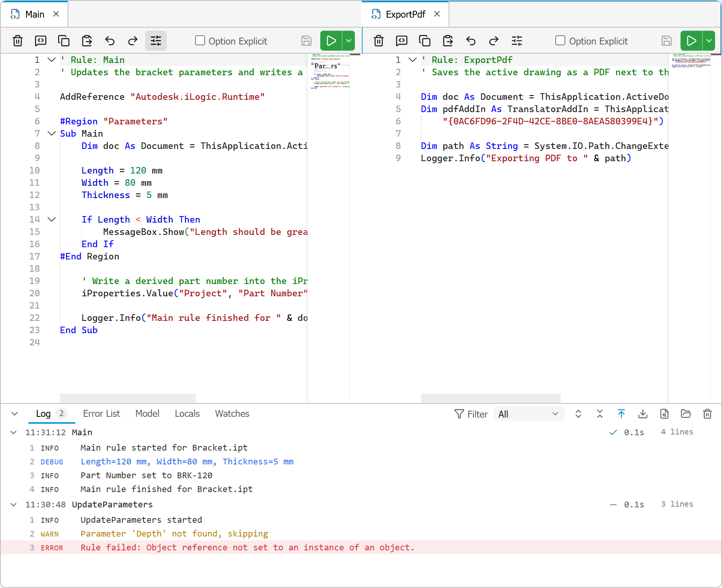The height and width of the screenshot is (588, 722).
Task: Click line number 20 in Main editor
Action: pos(35,293)
